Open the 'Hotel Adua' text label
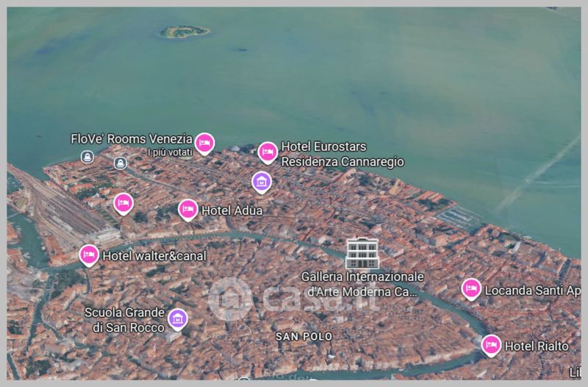The image size is (588, 387). [x=232, y=210]
